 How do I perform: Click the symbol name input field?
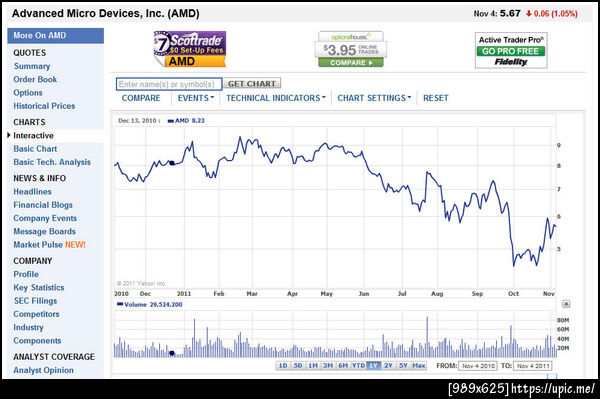click(x=169, y=84)
